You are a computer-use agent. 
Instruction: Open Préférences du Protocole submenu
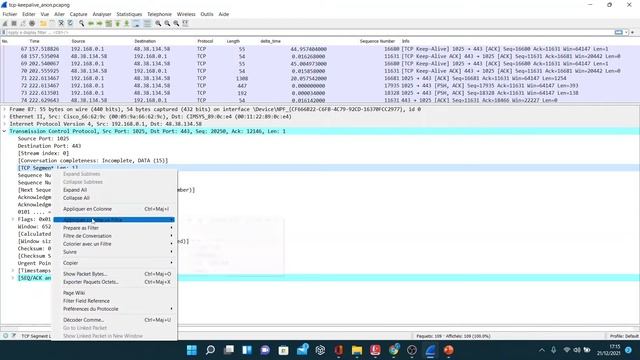(114, 309)
